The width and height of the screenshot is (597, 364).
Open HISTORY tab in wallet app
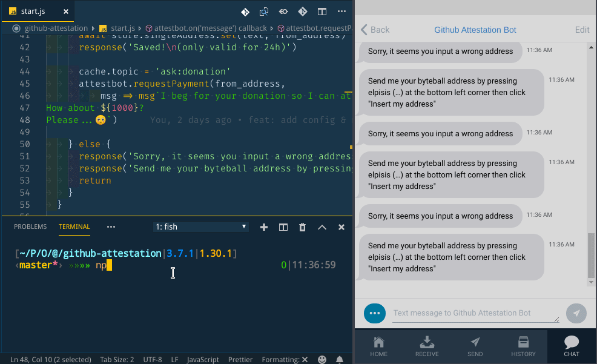click(x=523, y=346)
